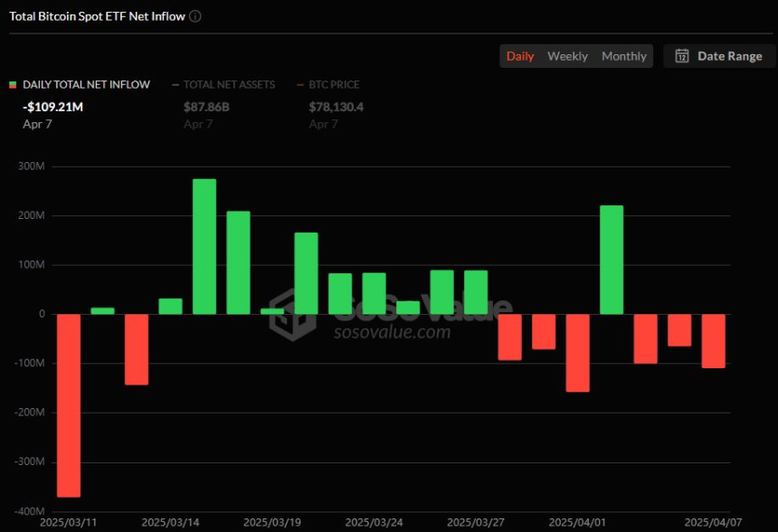Image resolution: width=778 pixels, height=532 pixels.
Task: Click the info icon beside the chart title
Action: coord(196,16)
